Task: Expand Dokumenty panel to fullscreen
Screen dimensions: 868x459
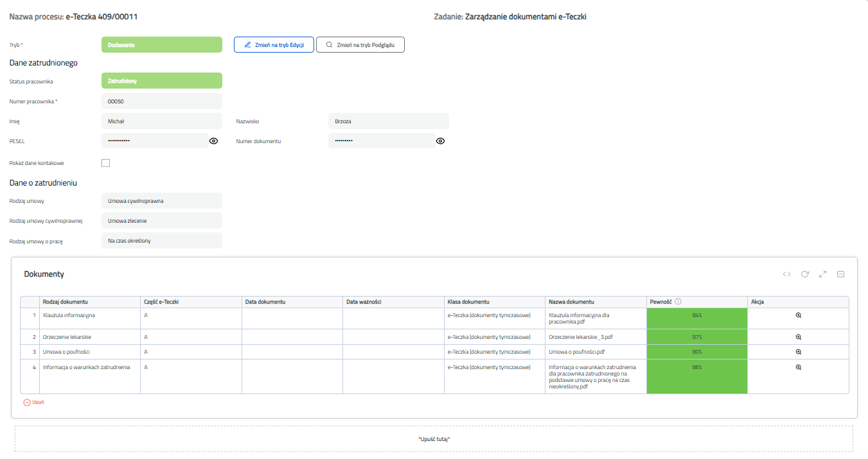Action: [822, 274]
